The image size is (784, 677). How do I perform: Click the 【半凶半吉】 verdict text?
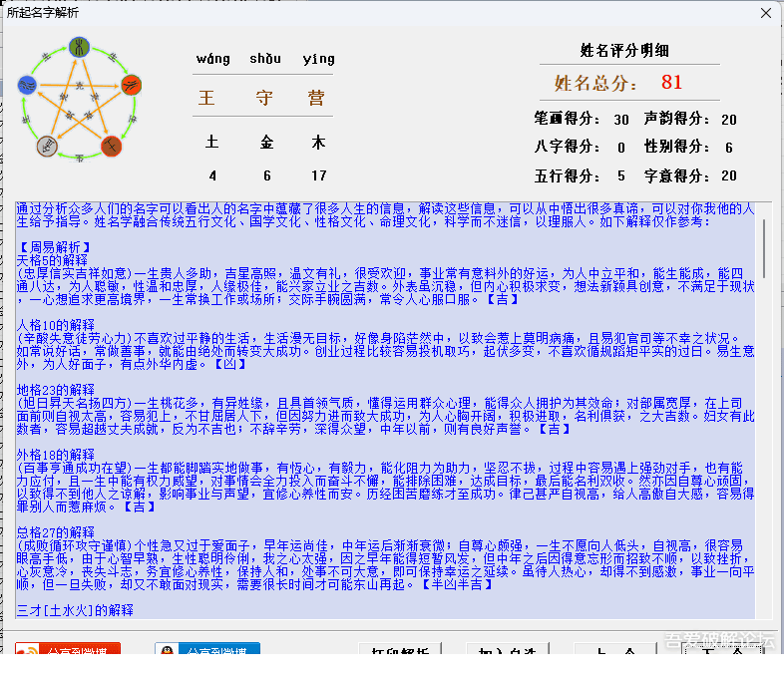pos(457,584)
